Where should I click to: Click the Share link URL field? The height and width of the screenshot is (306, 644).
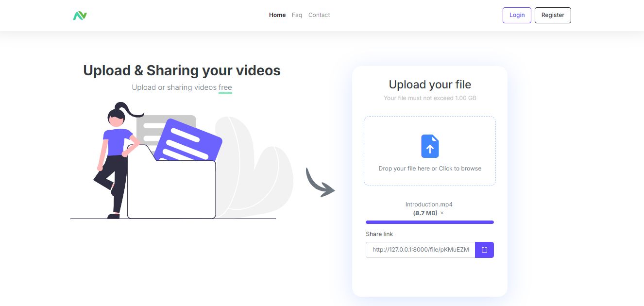click(421, 250)
